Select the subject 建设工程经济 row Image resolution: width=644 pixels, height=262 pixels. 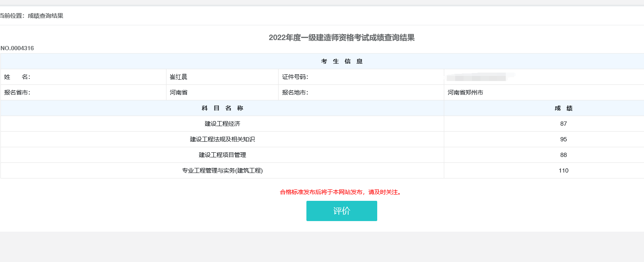point(222,124)
